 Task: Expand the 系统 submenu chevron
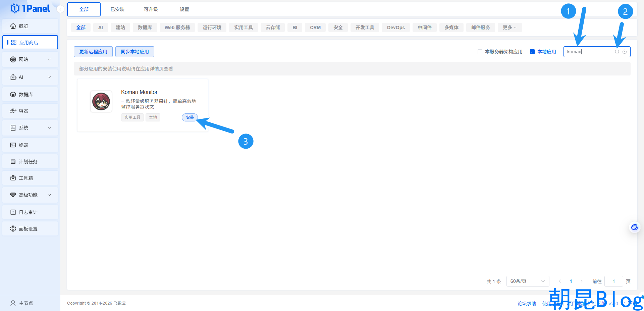[49, 128]
